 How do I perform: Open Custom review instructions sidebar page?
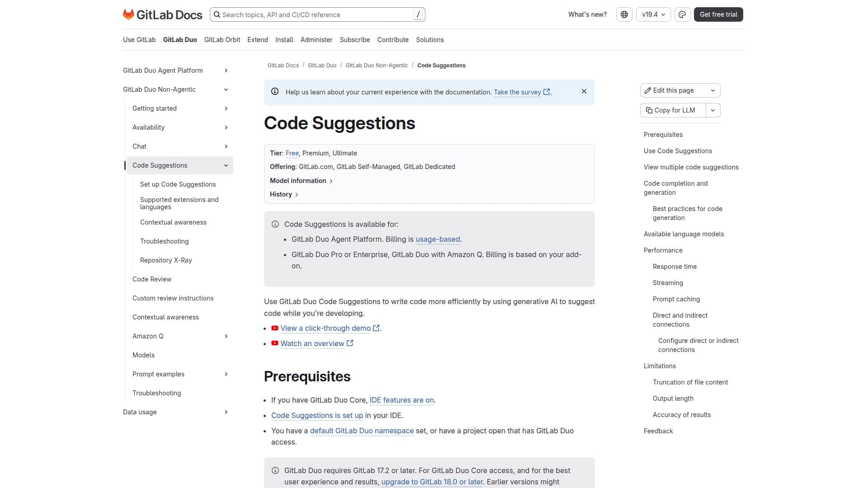click(173, 298)
